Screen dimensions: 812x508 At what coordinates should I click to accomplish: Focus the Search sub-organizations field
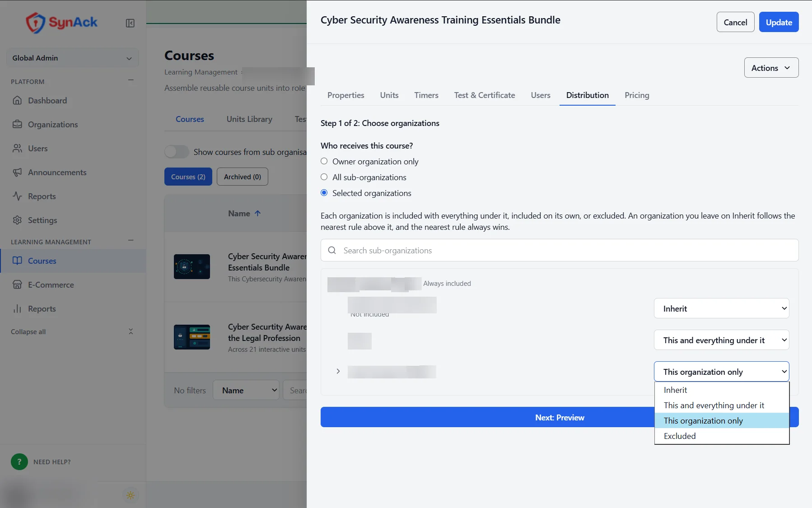[x=560, y=250]
